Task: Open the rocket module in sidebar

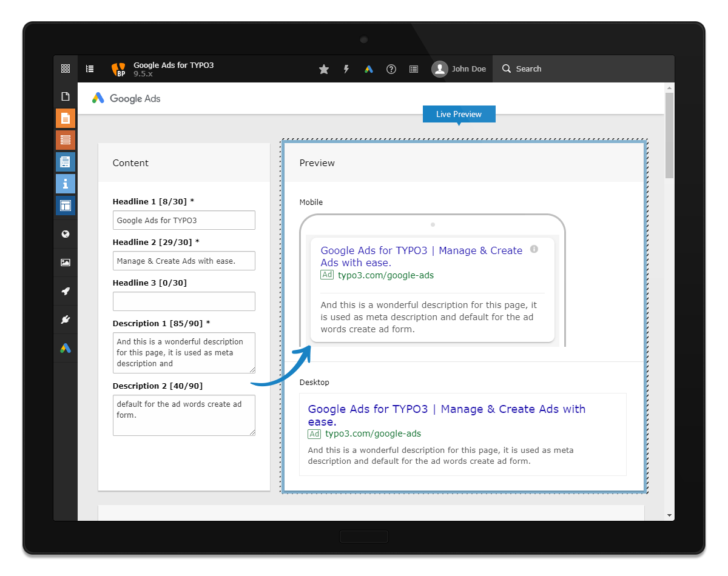Action: coord(66,291)
